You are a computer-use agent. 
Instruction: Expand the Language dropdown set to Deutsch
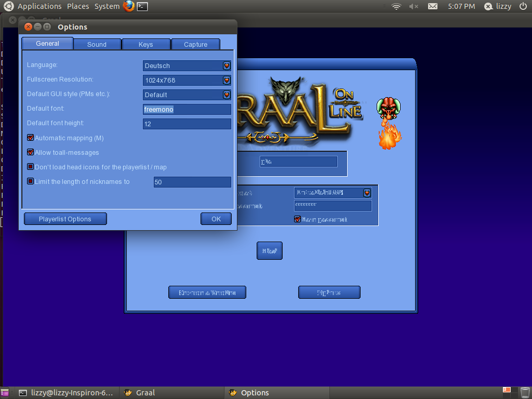(x=227, y=66)
